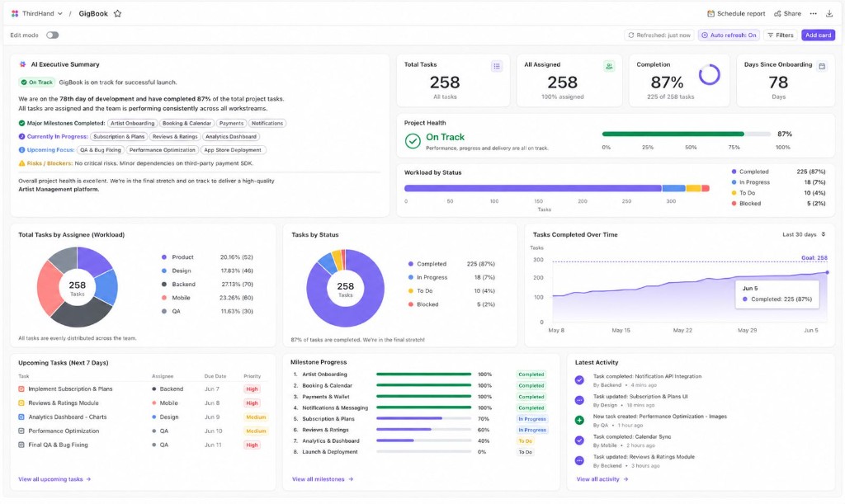The height and width of the screenshot is (504, 845).
Task: Click the To Do badge for Launch & Deployment
Action: 526,452
